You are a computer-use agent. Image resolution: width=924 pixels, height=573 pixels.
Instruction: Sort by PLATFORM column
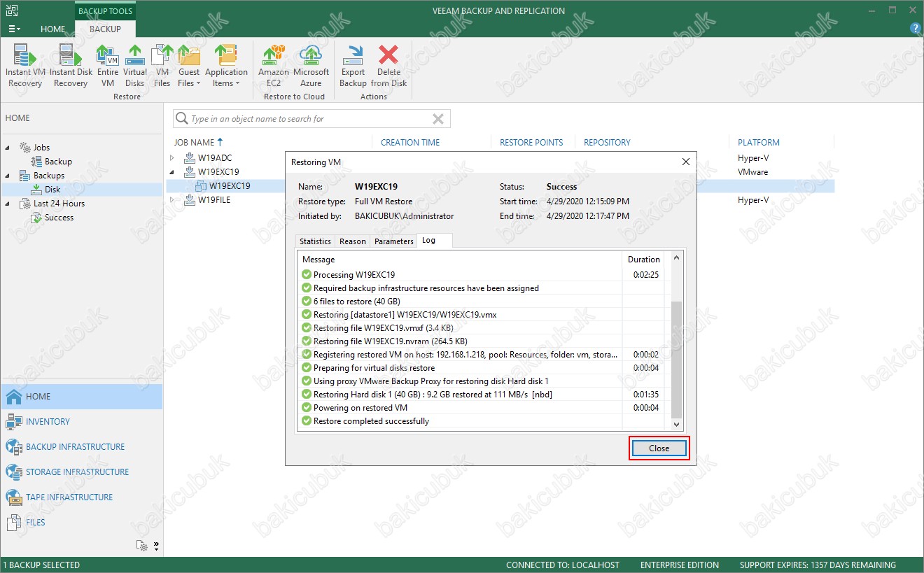coord(759,142)
